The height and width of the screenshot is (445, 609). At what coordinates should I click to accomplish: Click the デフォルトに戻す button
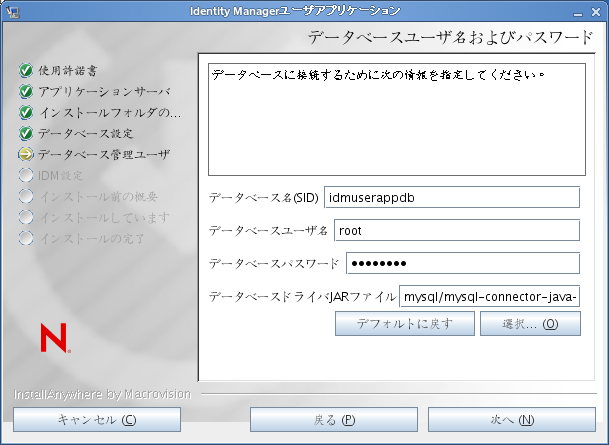point(405,323)
